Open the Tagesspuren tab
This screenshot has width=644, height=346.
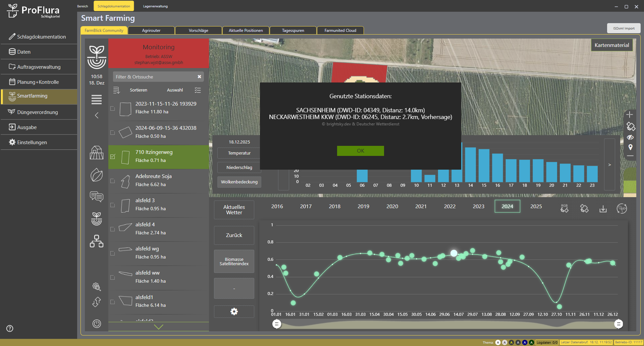pyautogui.click(x=293, y=31)
